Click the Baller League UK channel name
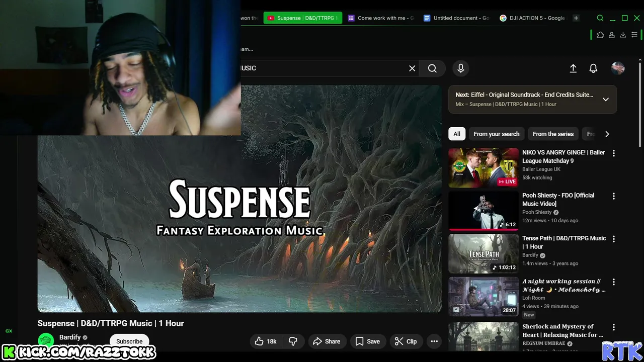This screenshot has width=644, height=362. click(x=541, y=169)
